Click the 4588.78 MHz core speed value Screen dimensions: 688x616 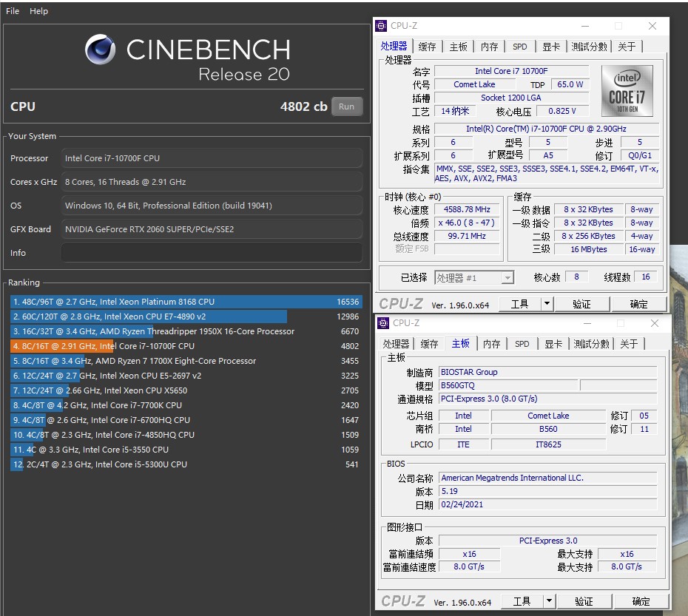click(467, 210)
